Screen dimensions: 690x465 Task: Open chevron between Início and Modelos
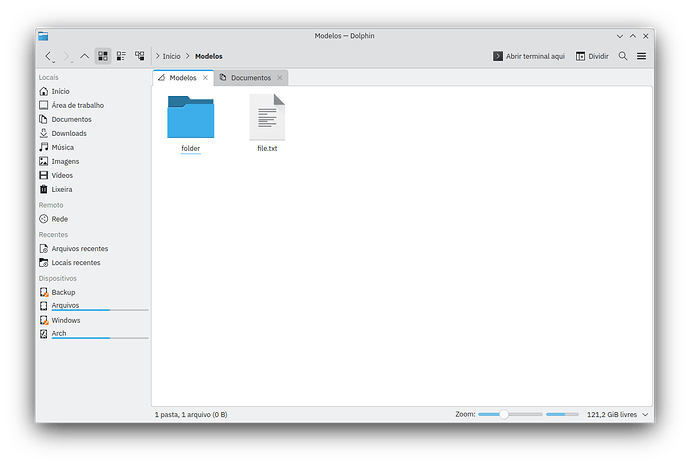[188, 56]
